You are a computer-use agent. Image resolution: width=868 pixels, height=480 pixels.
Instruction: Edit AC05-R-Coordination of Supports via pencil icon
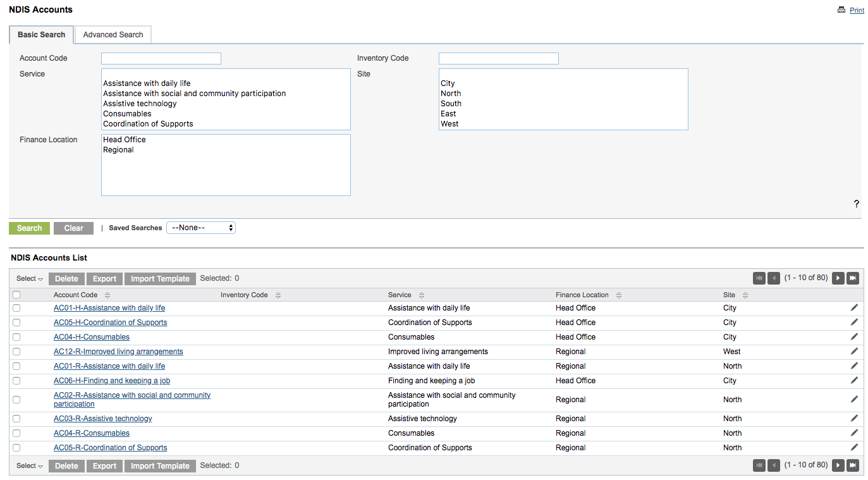854,447
